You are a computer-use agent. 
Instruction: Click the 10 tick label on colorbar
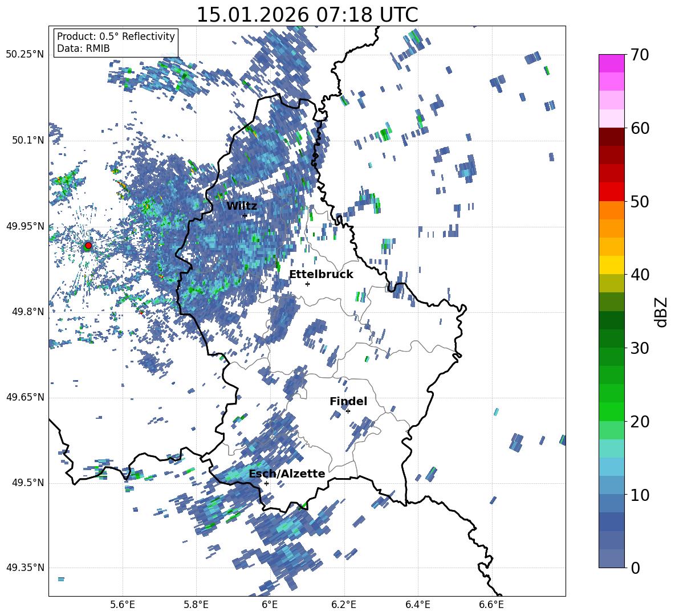pos(639,495)
